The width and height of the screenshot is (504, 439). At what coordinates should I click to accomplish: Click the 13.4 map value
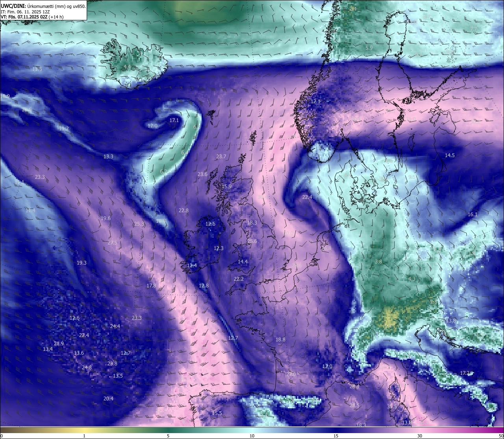point(48,349)
